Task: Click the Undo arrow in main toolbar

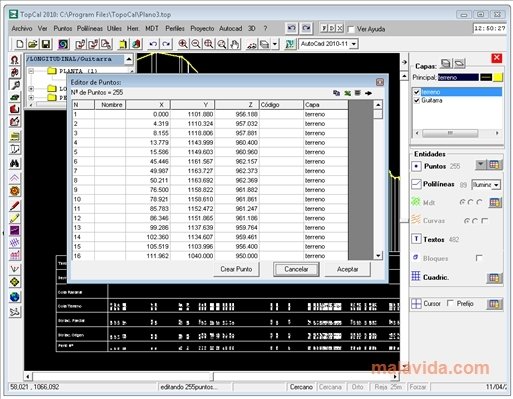Action: pyautogui.click(x=153, y=44)
